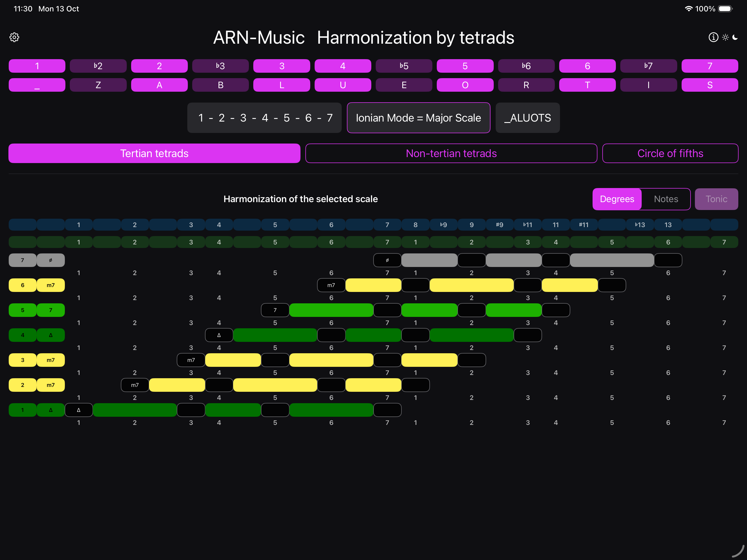Viewport: 747px width, 560px height.
Task: Tap the info circle icon
Action: [x=713, y=37]
